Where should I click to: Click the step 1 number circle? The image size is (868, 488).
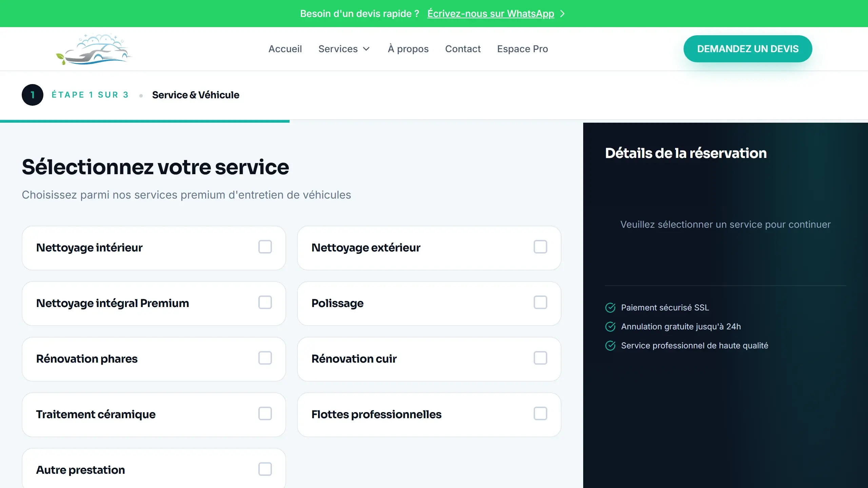[33, 95]
